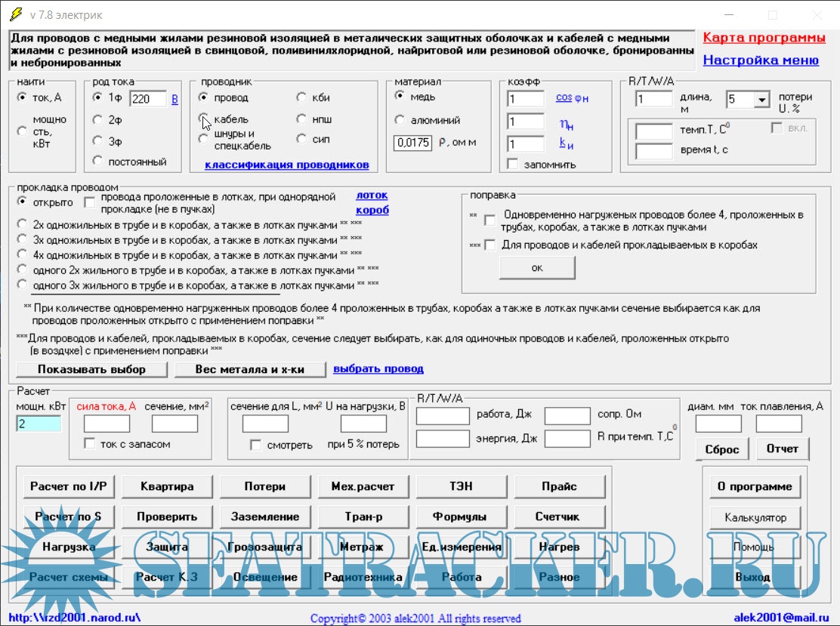Screen dimensions: 840x626
Task: Click the voltage field showing 220
Action: [148, 98]
